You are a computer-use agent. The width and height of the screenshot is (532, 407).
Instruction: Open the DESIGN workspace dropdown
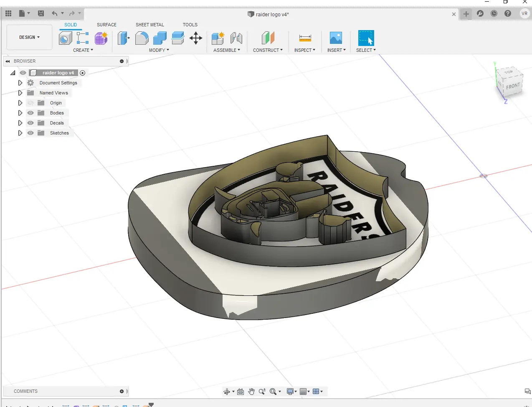[x=29, y=37]
